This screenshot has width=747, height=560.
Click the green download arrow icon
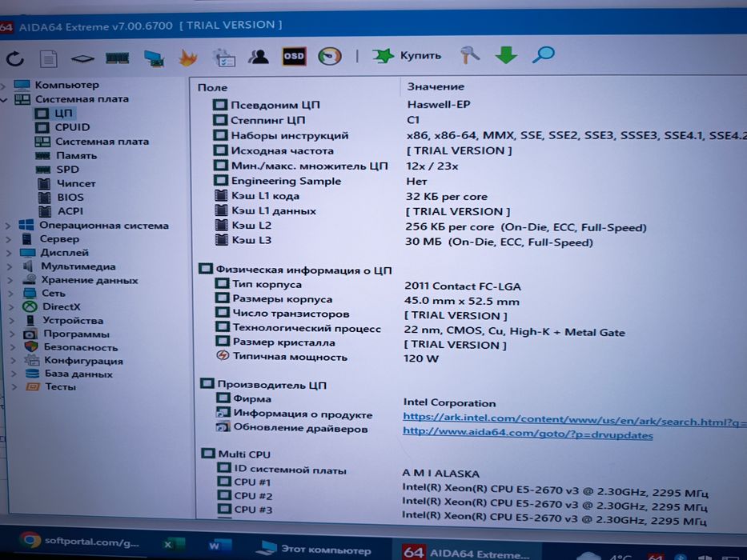click(x=506, y=54)
